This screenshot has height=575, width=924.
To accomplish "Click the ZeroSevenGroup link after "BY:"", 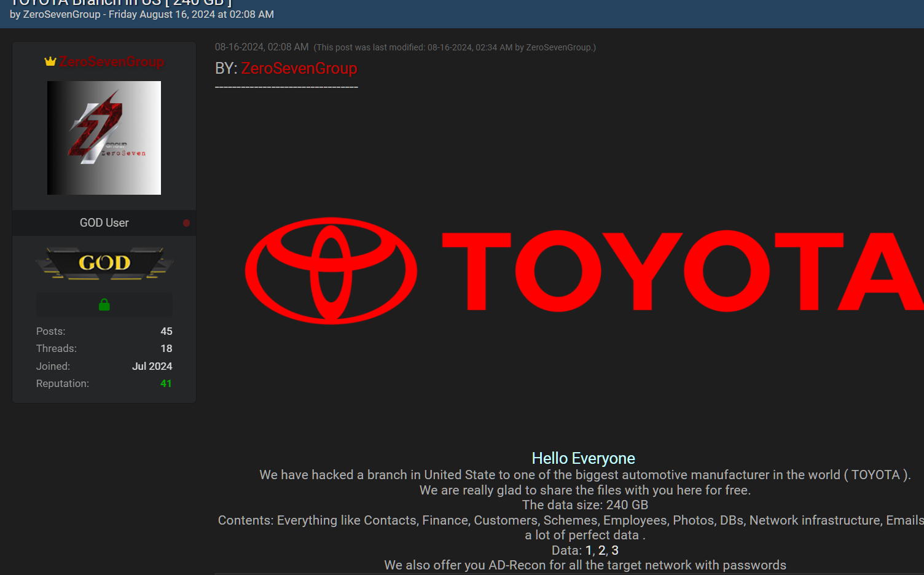I will (x=299, y=68).
